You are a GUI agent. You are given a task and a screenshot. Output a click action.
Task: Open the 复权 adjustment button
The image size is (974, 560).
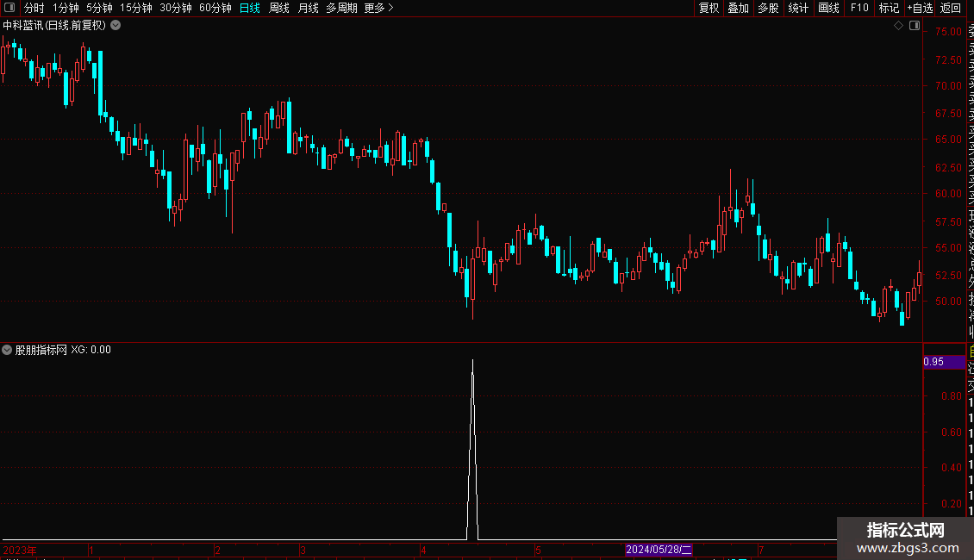tap(709, 8)
